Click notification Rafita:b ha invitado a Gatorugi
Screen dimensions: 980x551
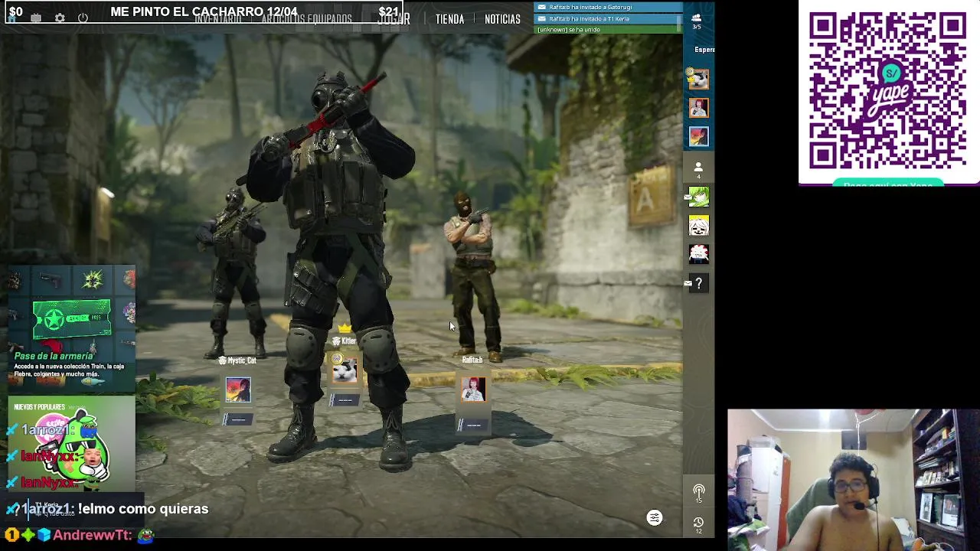tap(608, 7)
